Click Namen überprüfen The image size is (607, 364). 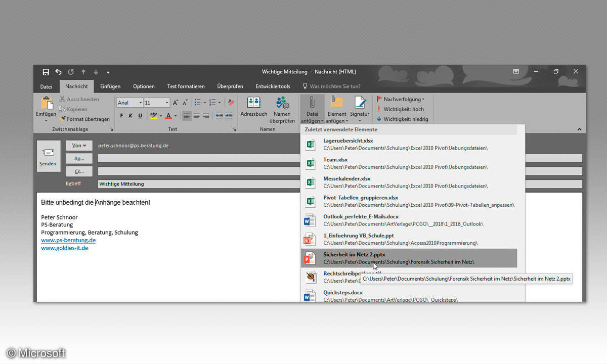point(282,109)
